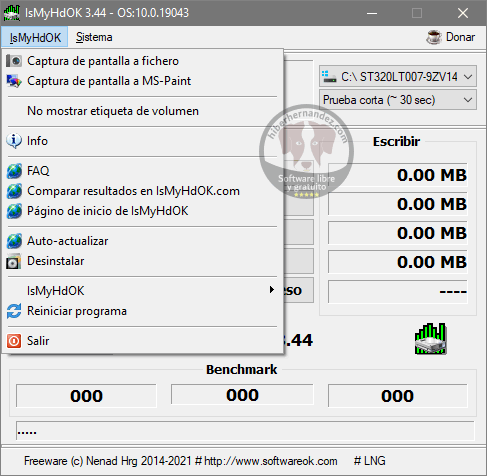Click the Reiniciar programa refresh icon
487x476 pixels.
[x=14, y=311]
